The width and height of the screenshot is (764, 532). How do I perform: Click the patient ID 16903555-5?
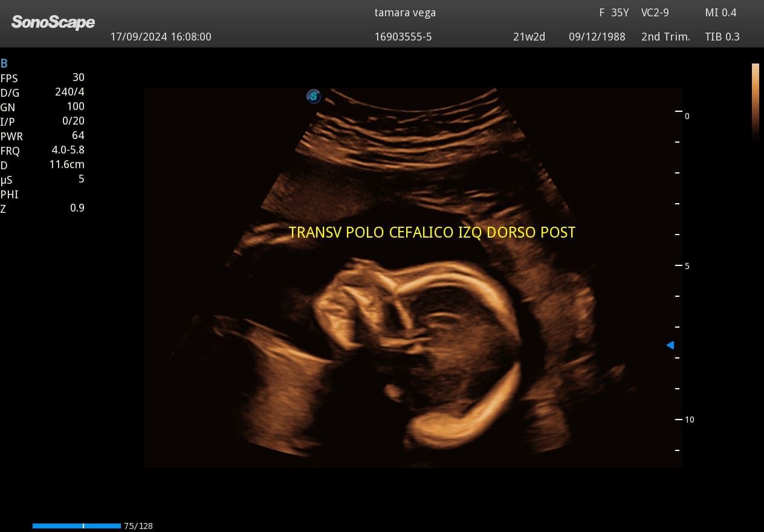click(403, 37)
